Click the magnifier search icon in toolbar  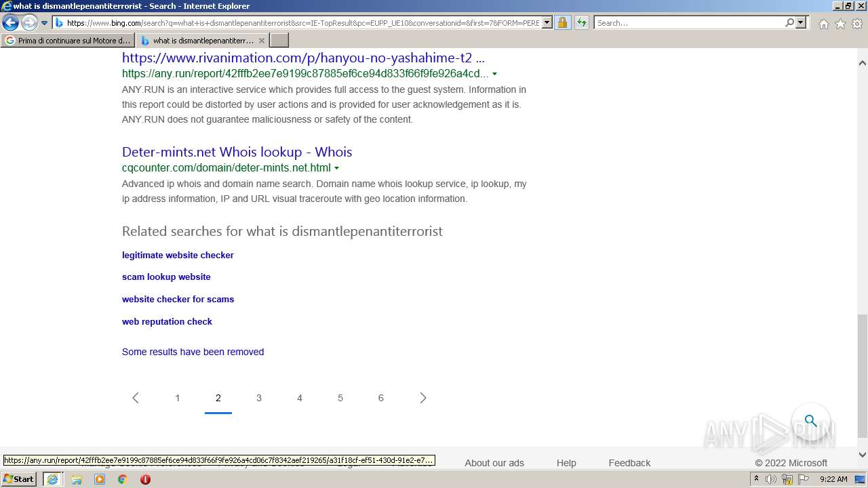click(789, 23)
